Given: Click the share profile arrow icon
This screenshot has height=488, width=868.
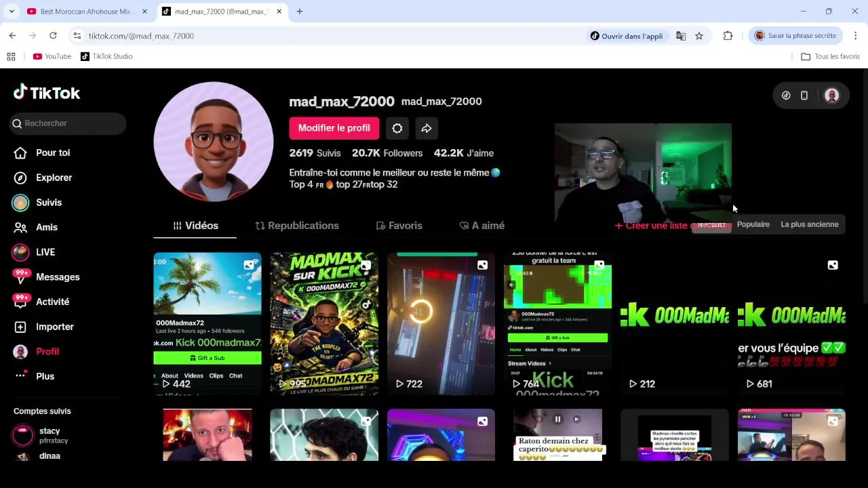Looking at the screenshot, I should click(x=427, y=128).
